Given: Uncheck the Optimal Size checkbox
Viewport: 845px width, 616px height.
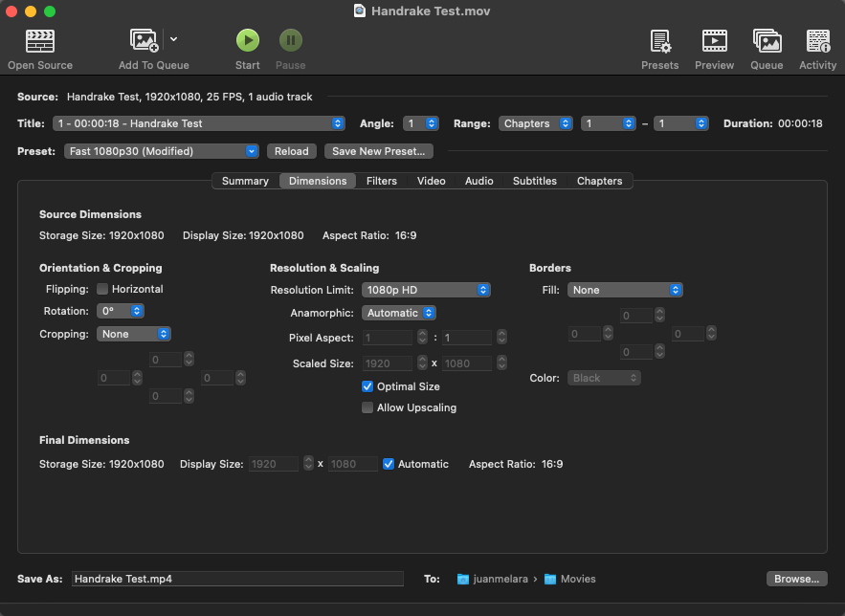Looking at the screenshot, I should coord(367,386).
